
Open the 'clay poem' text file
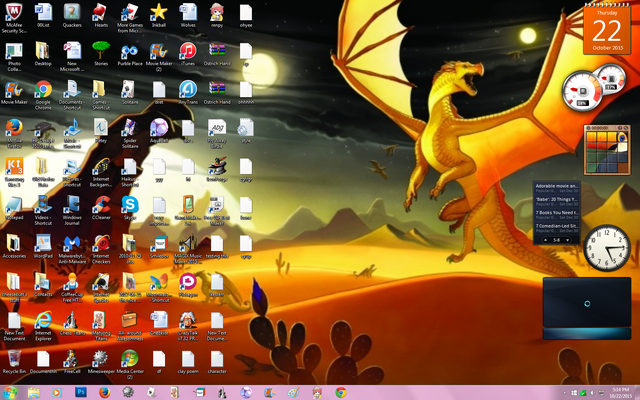tap(188, 359)
